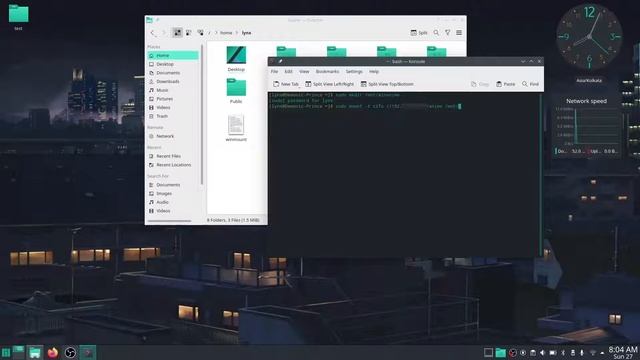Switch Dolphin to icons view mode
The width and height of the screenshot is (640, 360).
177,33
